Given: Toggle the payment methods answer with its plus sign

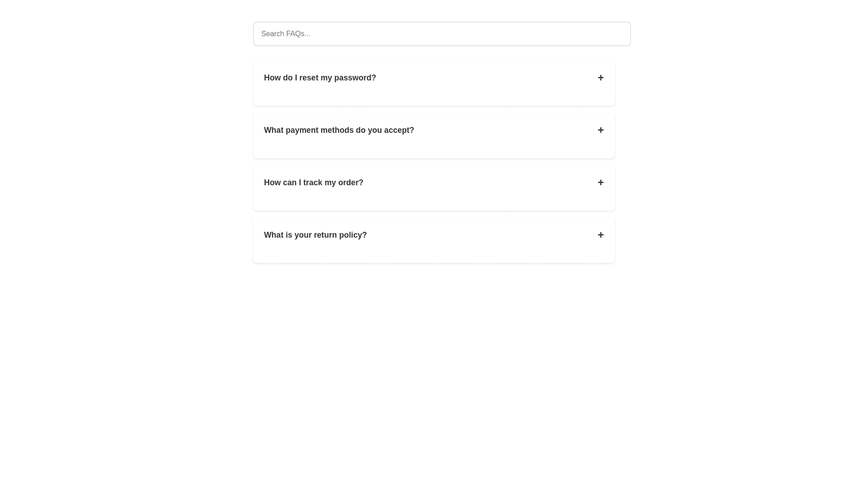Looking at the screenshot, I should click(600, 130).
